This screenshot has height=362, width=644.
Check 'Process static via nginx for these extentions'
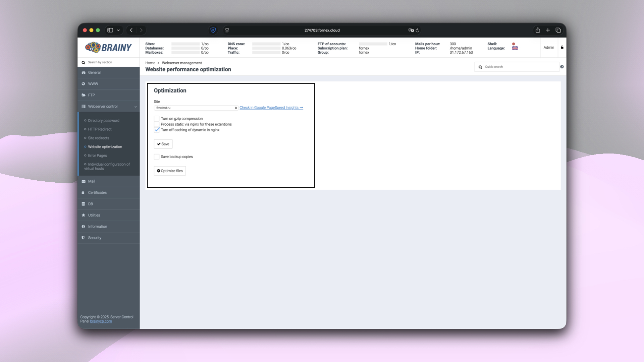click(156, 124)
